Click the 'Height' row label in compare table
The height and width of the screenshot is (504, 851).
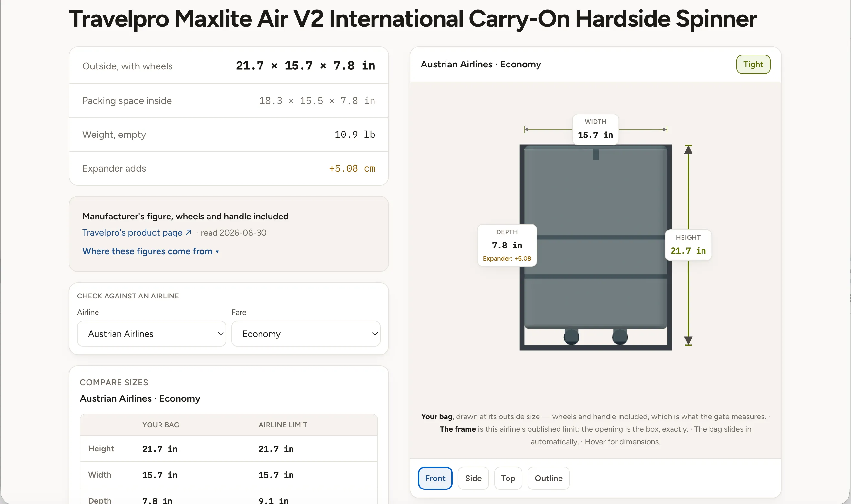101,449
